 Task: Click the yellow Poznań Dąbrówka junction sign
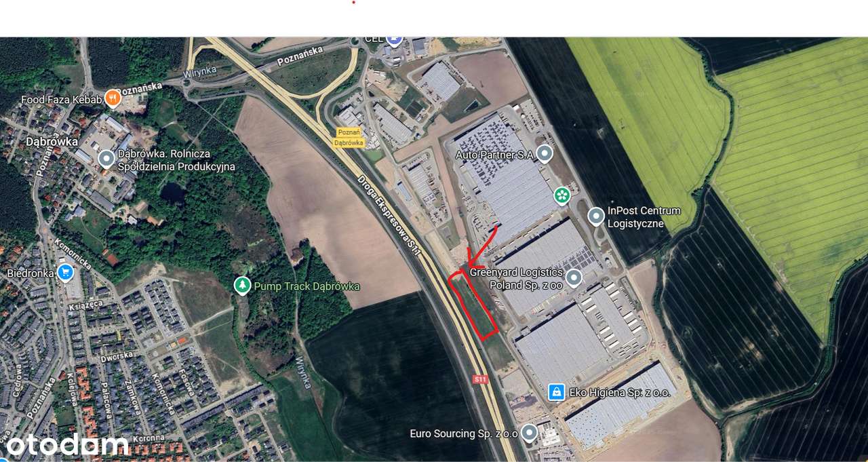(349, 138)
